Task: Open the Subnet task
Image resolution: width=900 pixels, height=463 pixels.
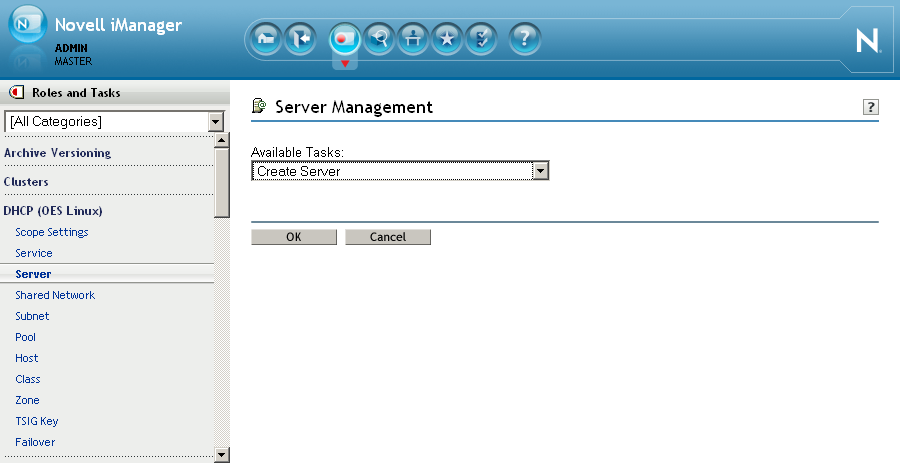Action: pyautogui.click(x=32, y=316)
